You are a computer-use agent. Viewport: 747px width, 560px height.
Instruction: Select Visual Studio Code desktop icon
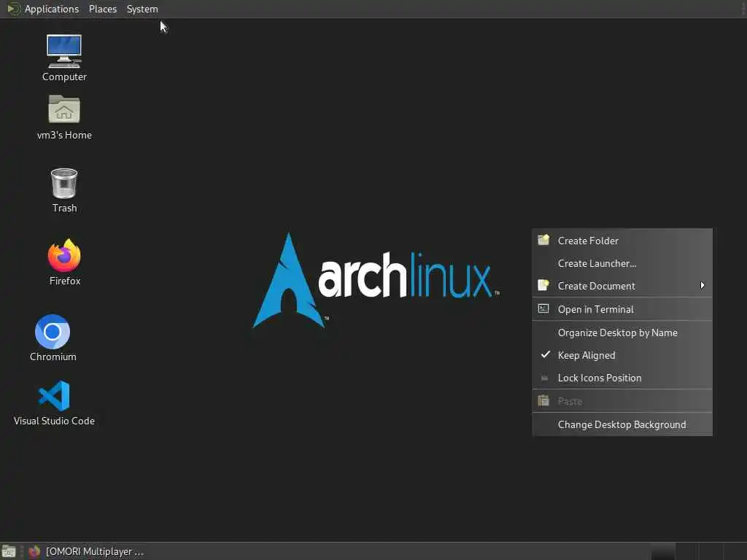[x=54, y=402]
